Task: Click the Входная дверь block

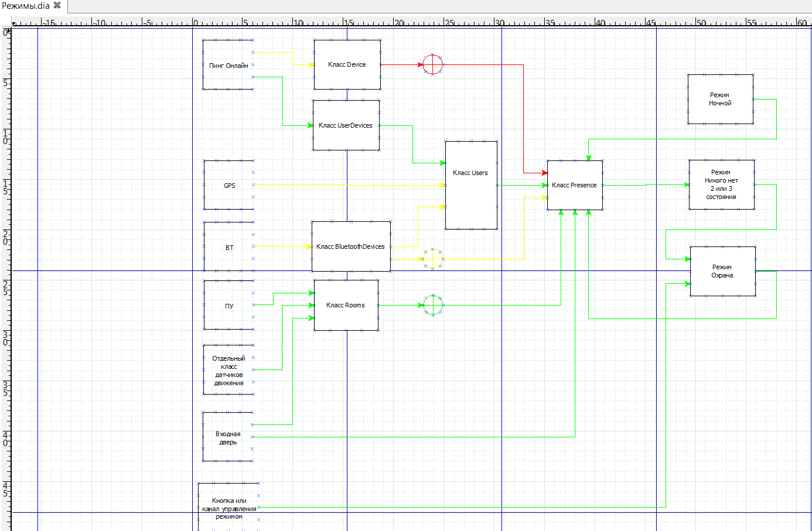Action: [x=228, y=437]
